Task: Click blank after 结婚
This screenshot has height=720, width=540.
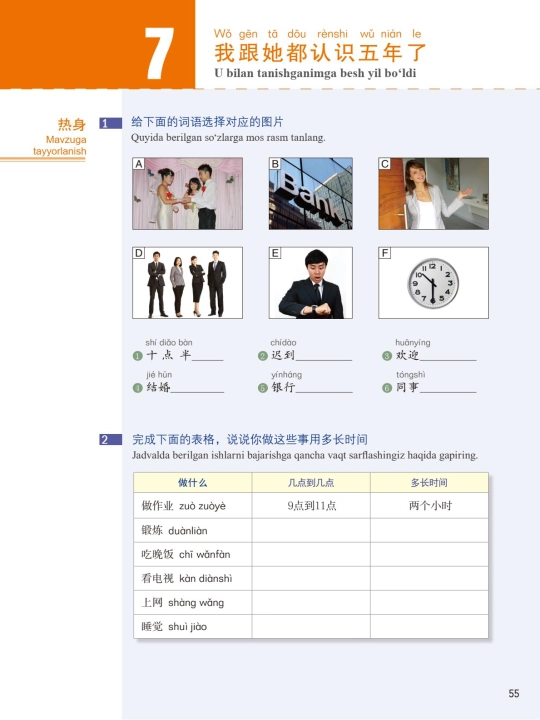Action: (197, 388)
